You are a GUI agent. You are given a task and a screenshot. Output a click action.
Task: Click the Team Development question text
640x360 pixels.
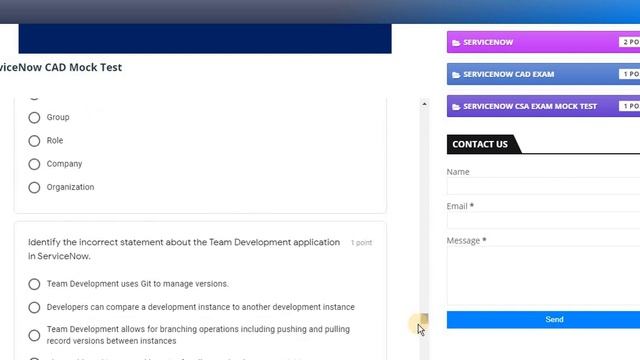pos(184,249)
